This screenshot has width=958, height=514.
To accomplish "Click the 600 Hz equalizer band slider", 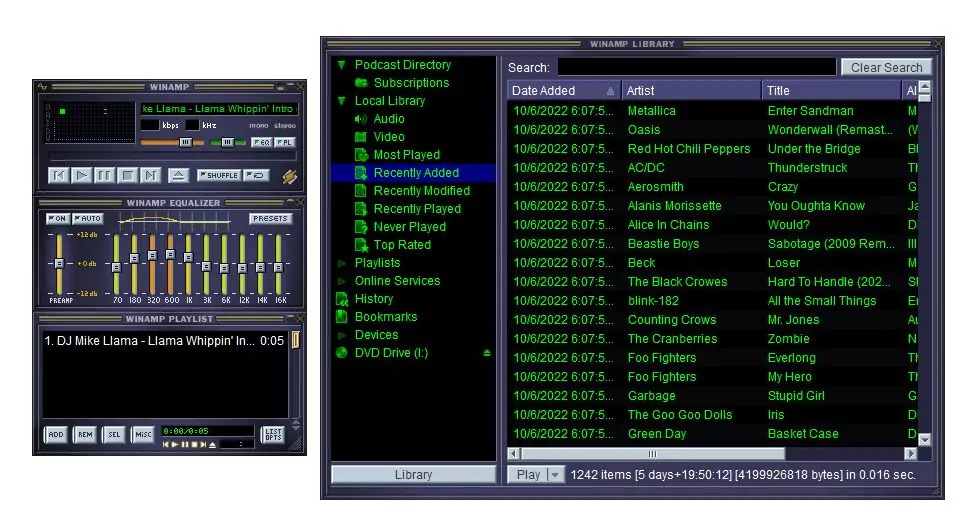I will coord(170,263).
